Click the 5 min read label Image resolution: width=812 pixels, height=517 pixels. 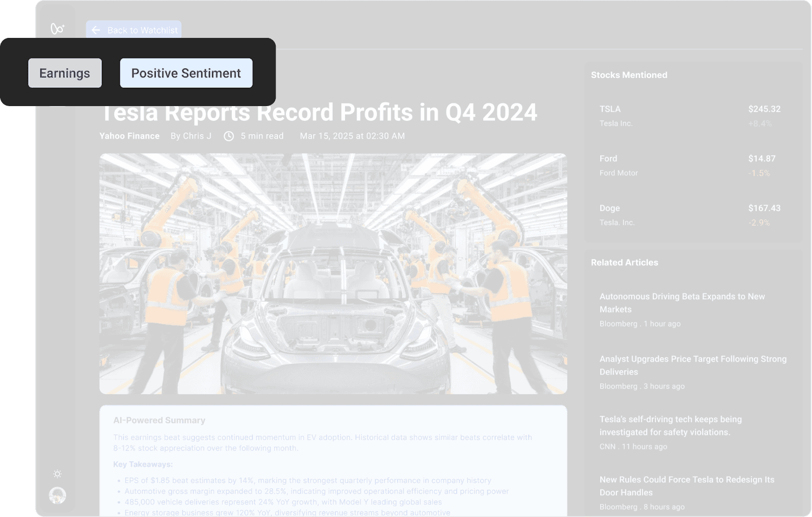click(x=262, y=136)
